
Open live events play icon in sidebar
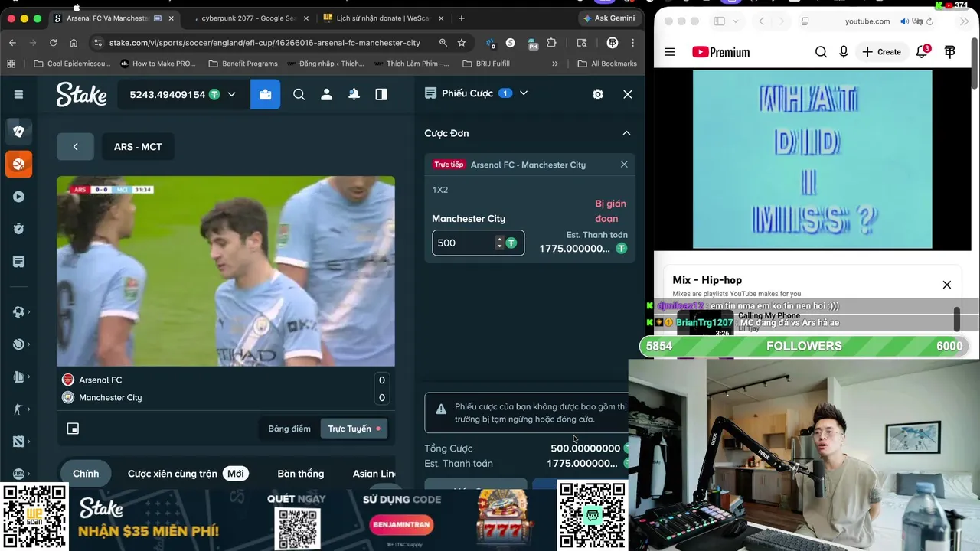pyautogui.click(x=18, y=197)
